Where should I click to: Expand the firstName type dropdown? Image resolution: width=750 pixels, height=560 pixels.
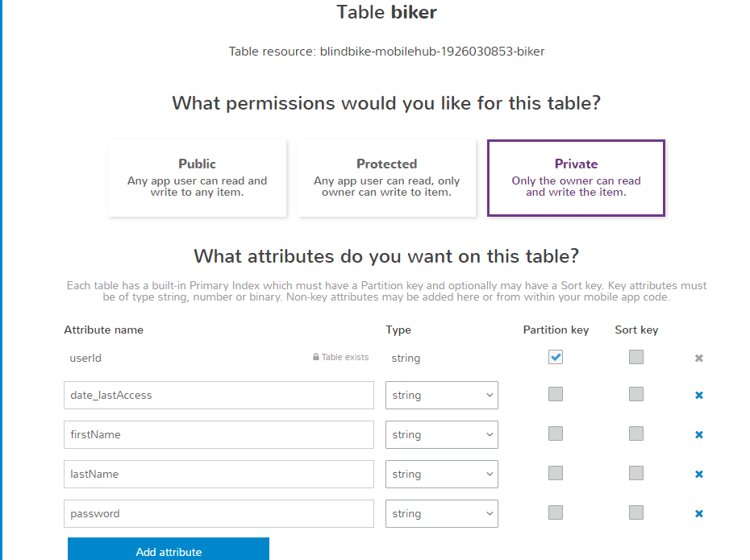point(442,435)
